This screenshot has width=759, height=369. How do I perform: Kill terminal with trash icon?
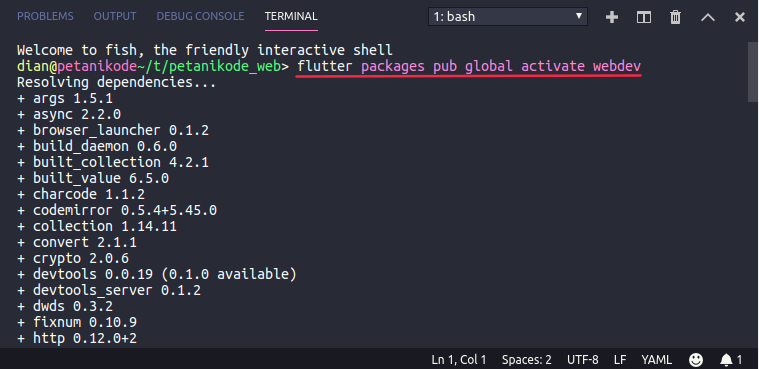point(675,17)
